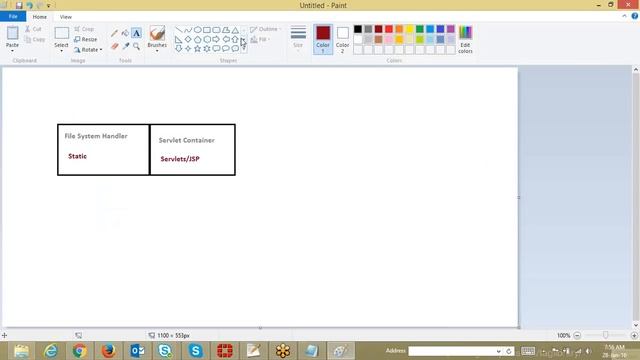Open Internet Explorer from the taskbar

point(51,351)
